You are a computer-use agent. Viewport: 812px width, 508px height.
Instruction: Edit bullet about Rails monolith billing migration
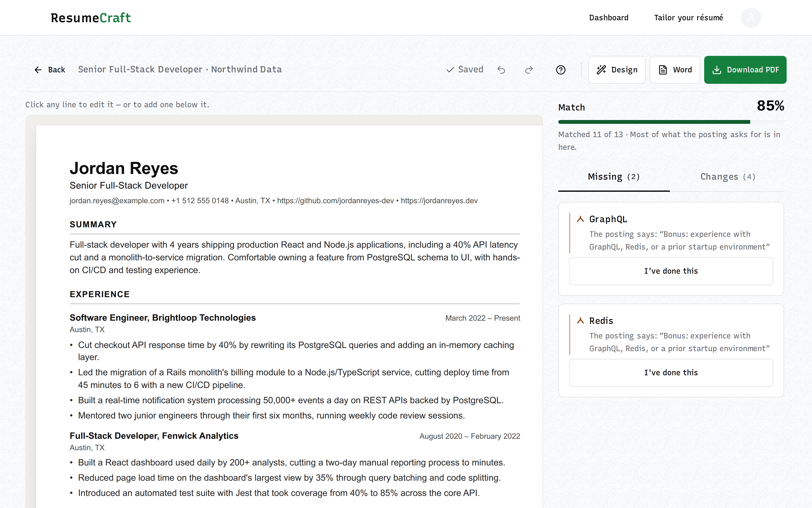[294, 379]
